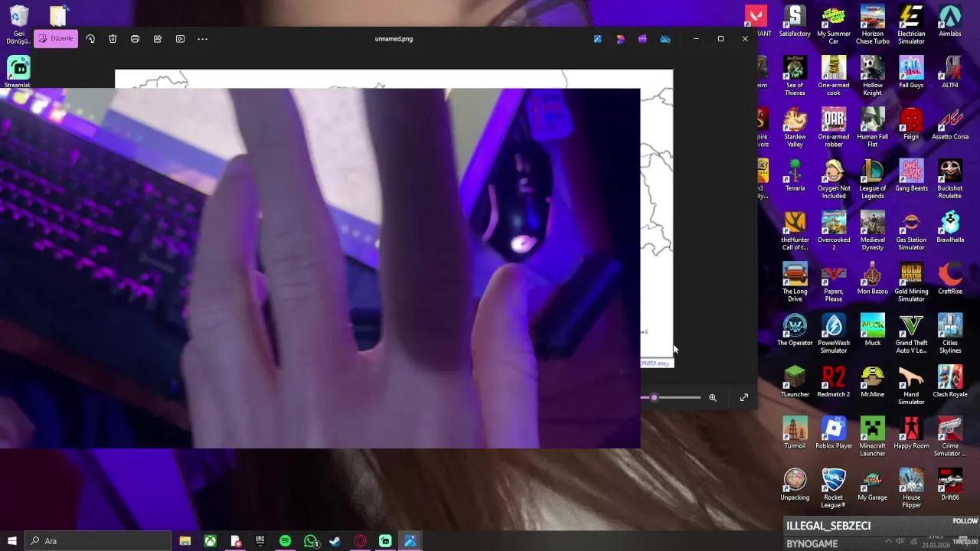Open Papers, Please desktop shortcut
This screenshot has height=551, width=980.
834,282
